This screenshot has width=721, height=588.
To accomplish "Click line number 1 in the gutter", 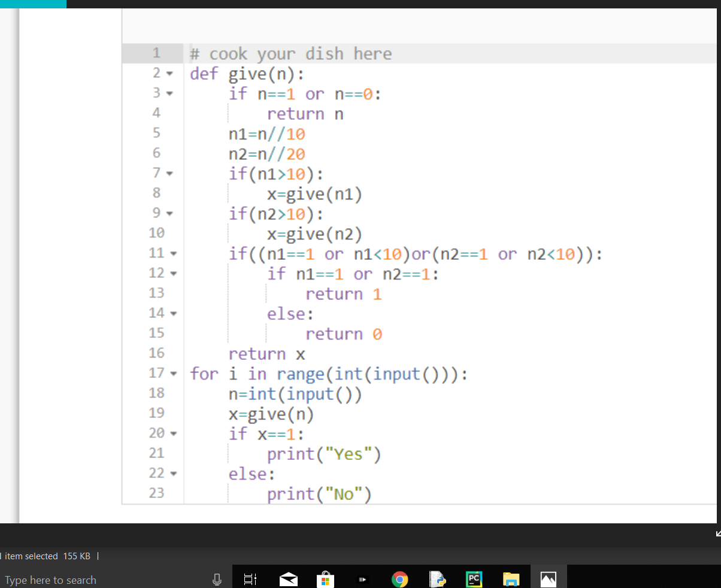I will [x=155, y=53].
